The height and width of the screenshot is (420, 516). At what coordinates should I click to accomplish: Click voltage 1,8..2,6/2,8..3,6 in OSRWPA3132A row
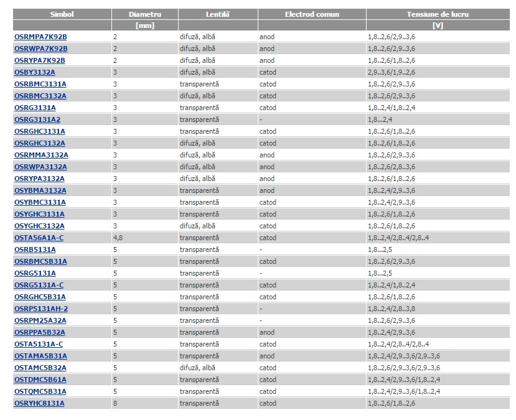(392, 167)
